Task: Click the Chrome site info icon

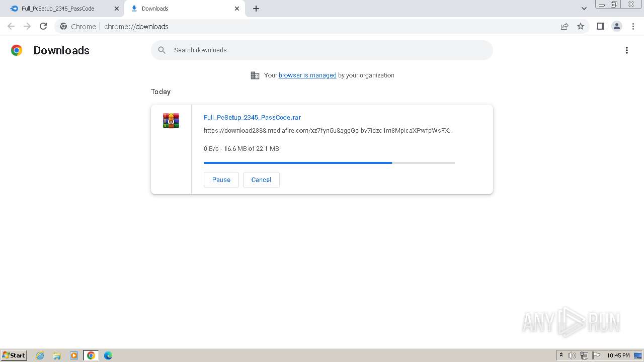Action: click(x=63, y=26)
